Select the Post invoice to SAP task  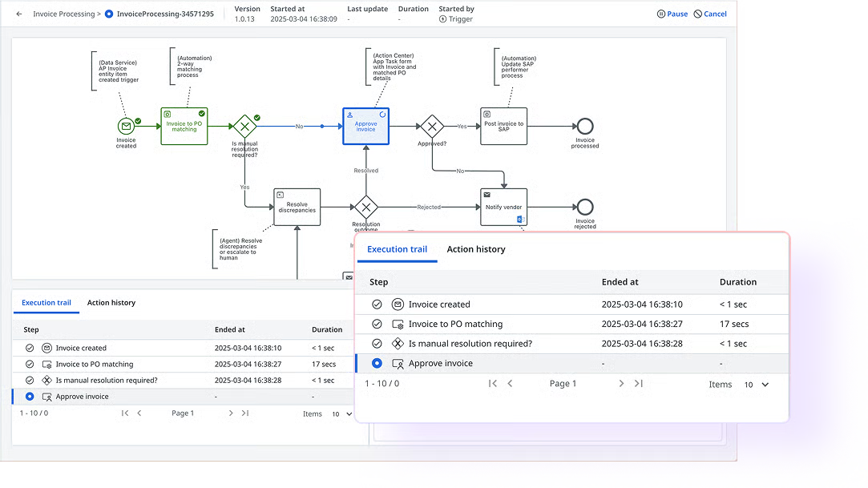point(504,126)
